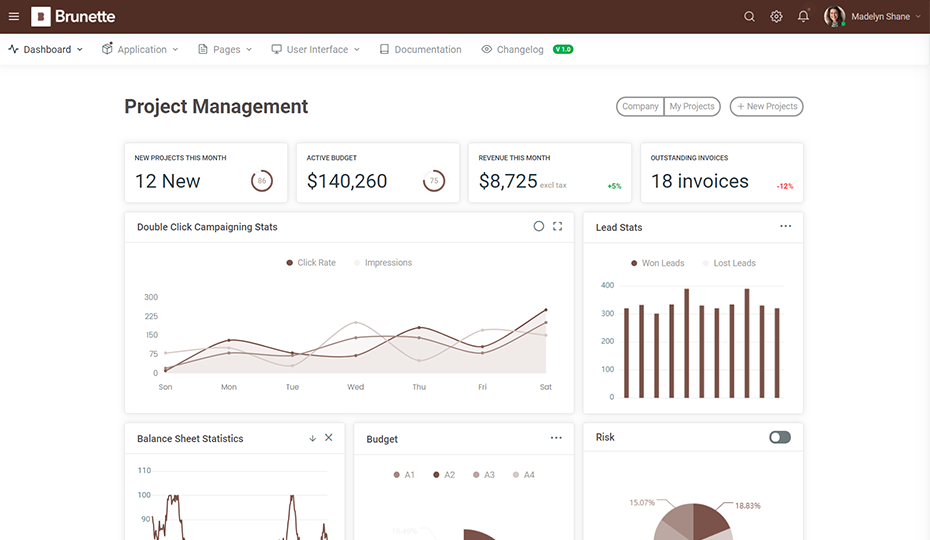The image size is (930, 540).
Task: Click Madelyn Shane's avatar picture
Action: pyautogui.click(x=834, y=17)
